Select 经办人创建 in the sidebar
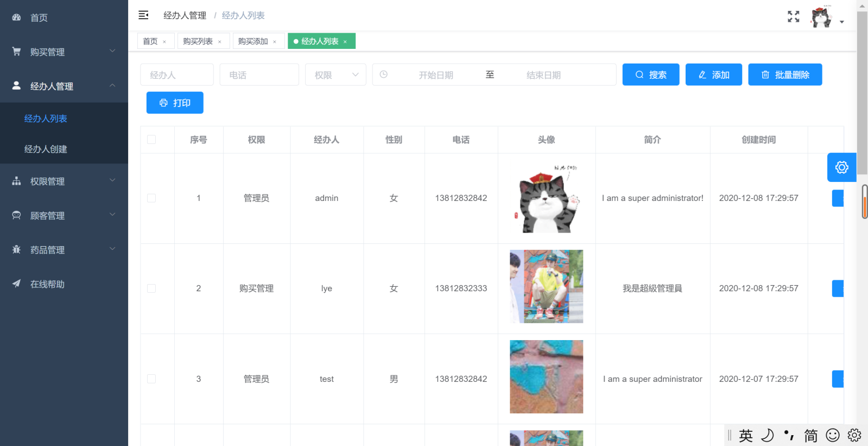 point(64,149)
